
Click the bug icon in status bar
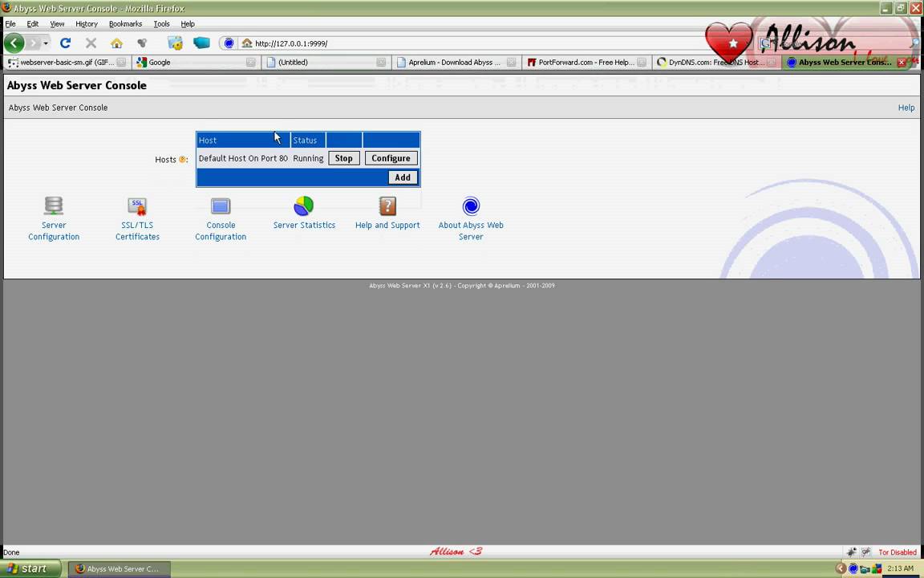click(x=852, y=552)
